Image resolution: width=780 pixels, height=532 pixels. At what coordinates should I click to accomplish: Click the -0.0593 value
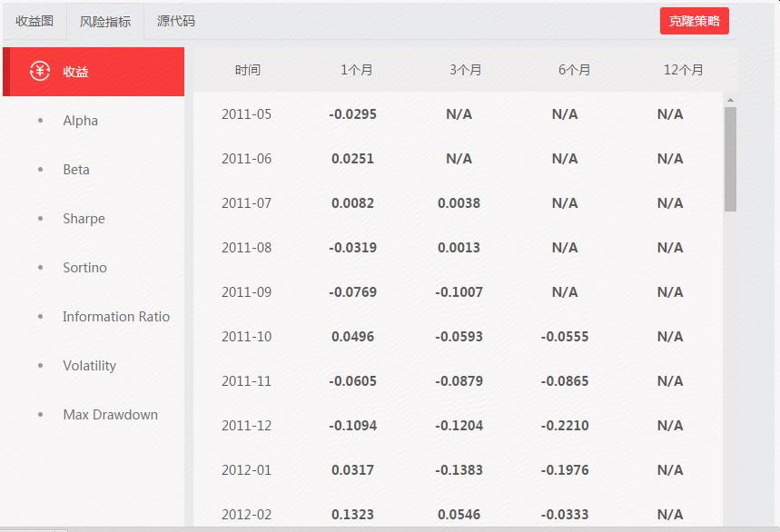coord(459,337)
